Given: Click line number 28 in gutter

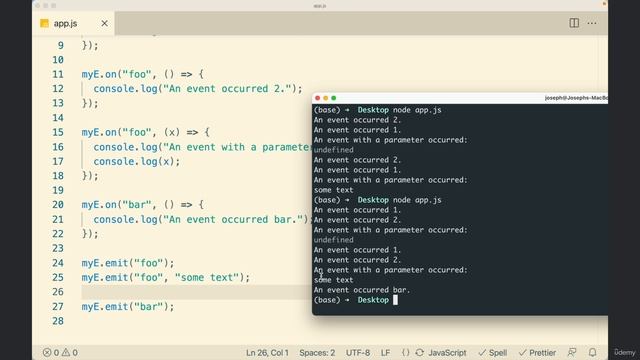Looking at the screenshot, I should tap(58, 321).
